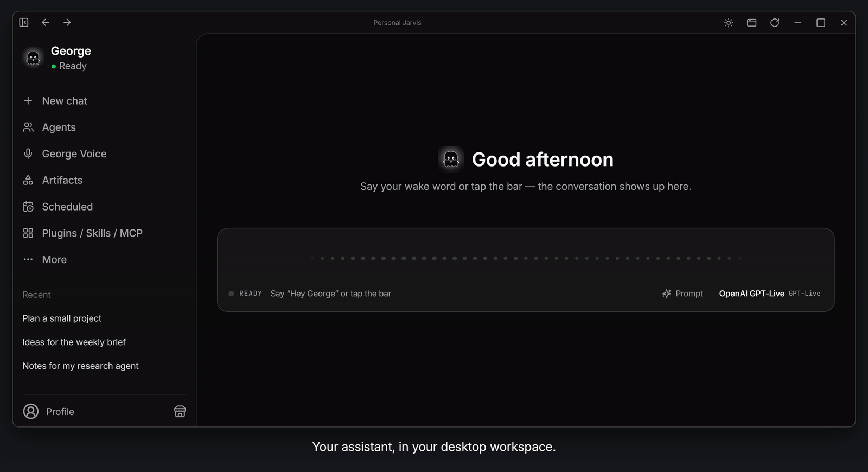Open the Profile page
The image size is (868, 472).
(49, 412)
